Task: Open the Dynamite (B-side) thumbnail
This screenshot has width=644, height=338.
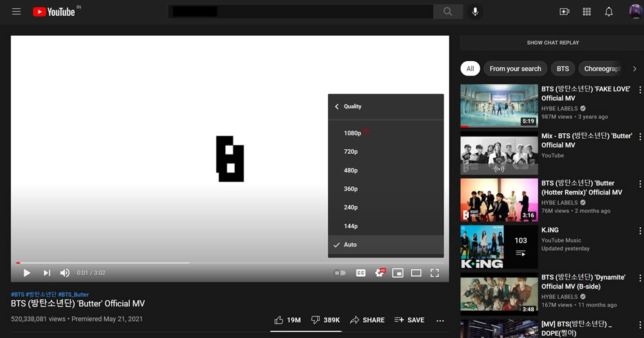Action: (499, 294)
